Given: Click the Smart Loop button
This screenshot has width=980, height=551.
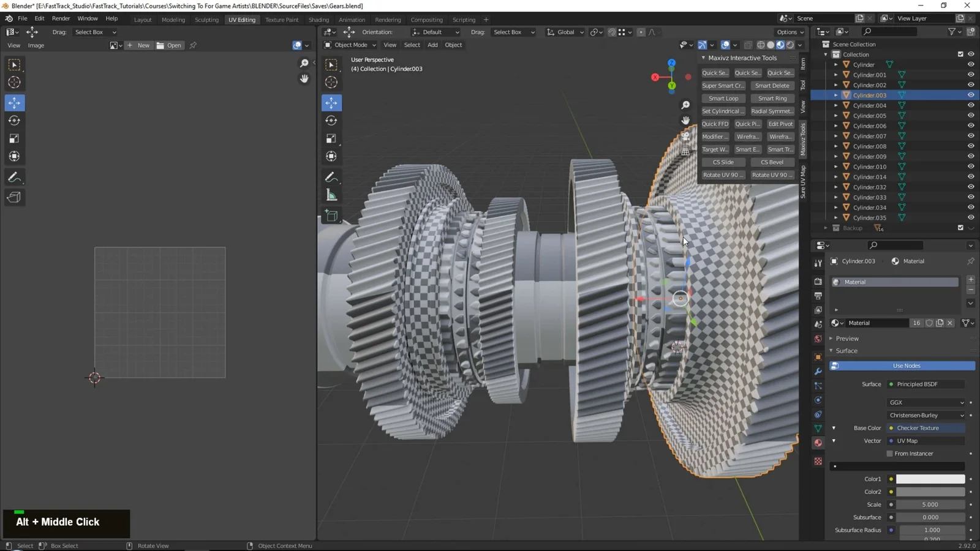Looking at the screenshot, I should point(723,98).
